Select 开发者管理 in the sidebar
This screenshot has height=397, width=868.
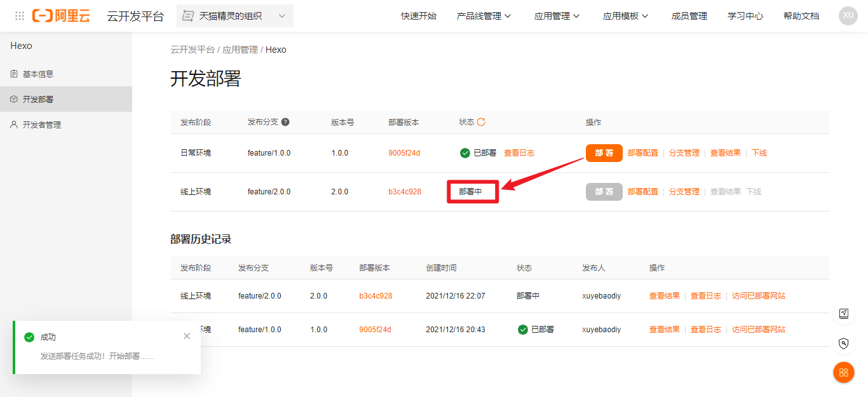(x=66, y=124)
